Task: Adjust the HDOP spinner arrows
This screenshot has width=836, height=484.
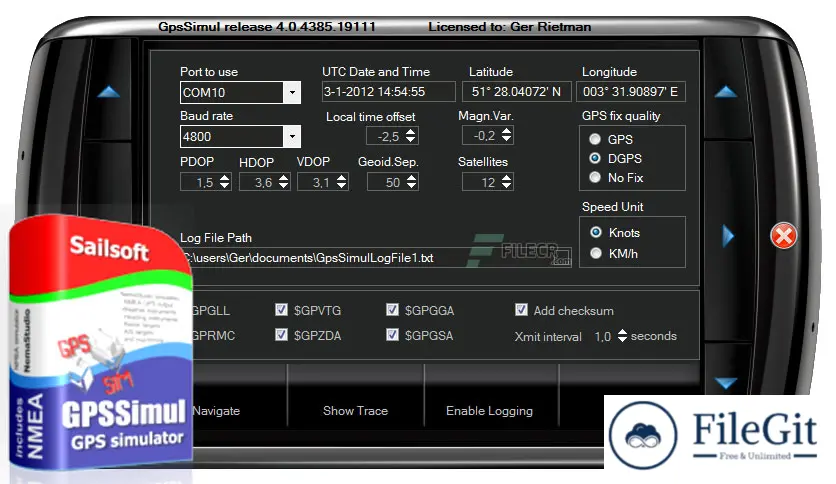Action: 283,182
